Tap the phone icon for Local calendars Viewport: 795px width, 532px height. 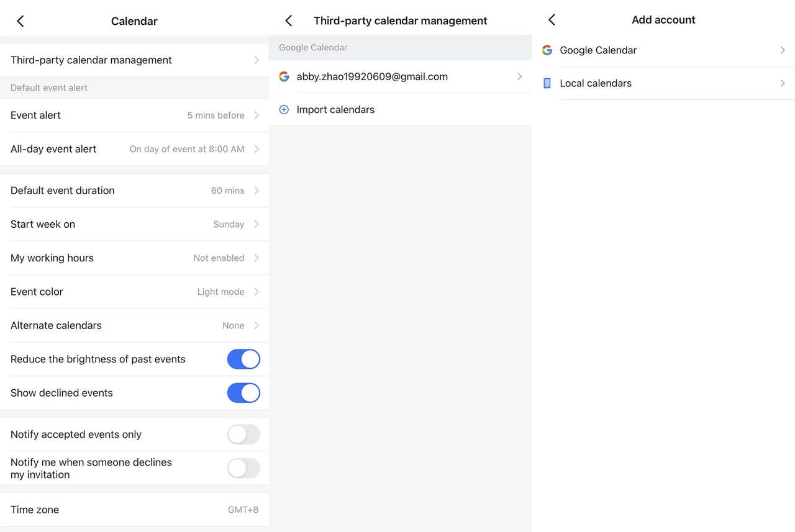click(x=547, y=83)
